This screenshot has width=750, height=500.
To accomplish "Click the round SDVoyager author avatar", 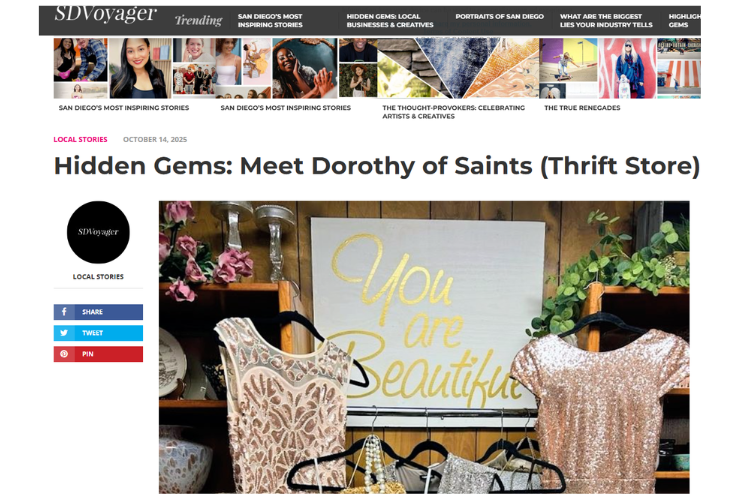I will pos(98,232).
